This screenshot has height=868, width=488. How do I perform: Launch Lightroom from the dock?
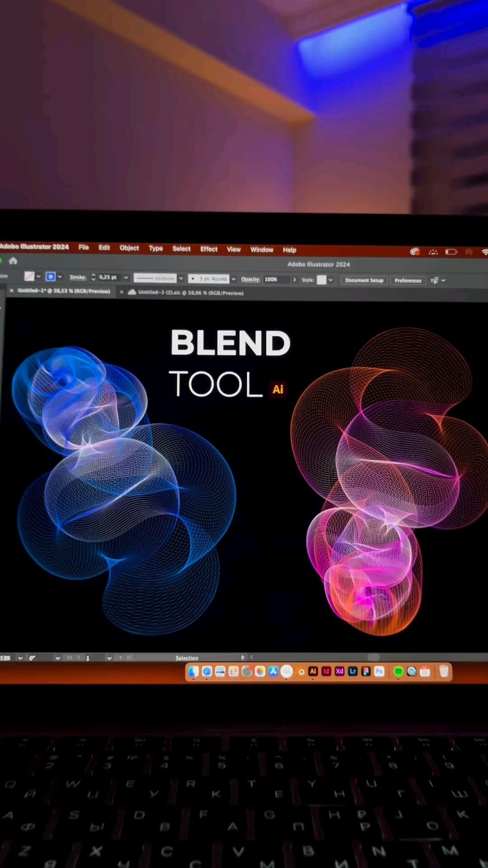pyautogui.click(x=353, y=671)
